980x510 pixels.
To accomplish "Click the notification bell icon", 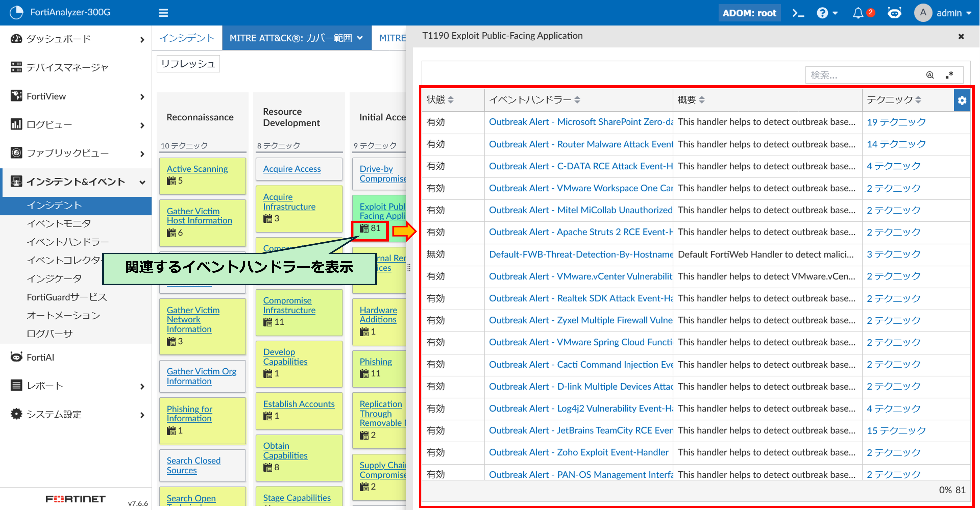I will [858, 13].
